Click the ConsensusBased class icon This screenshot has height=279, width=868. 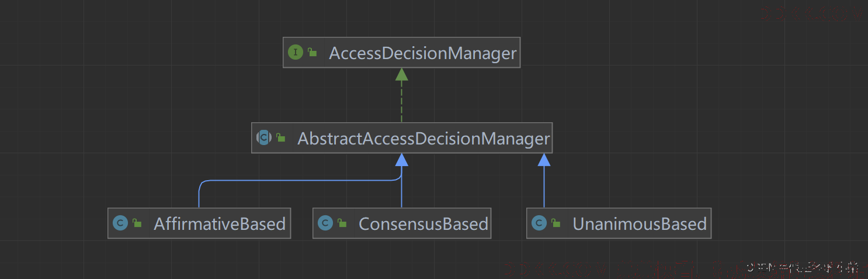[x=325, y=223]
